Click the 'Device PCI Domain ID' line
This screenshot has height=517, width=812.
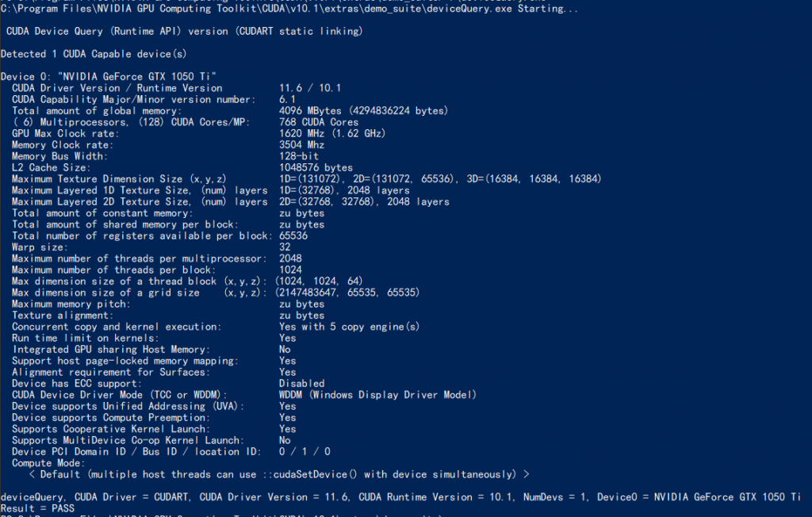[171, 452]
